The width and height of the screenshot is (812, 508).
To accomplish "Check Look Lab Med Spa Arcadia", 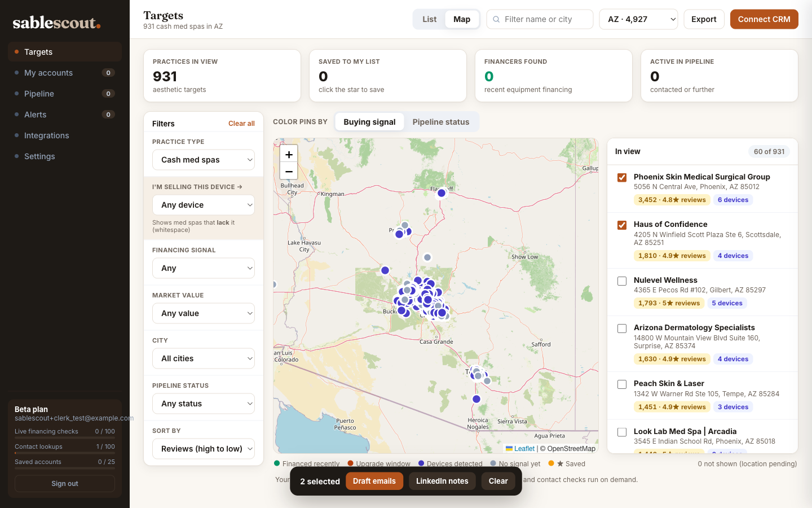I will coord(622,432).
